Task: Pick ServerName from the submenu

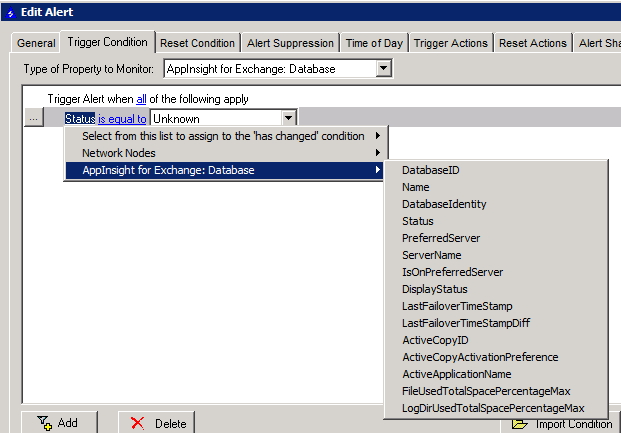Action: (x=496, y=255)
